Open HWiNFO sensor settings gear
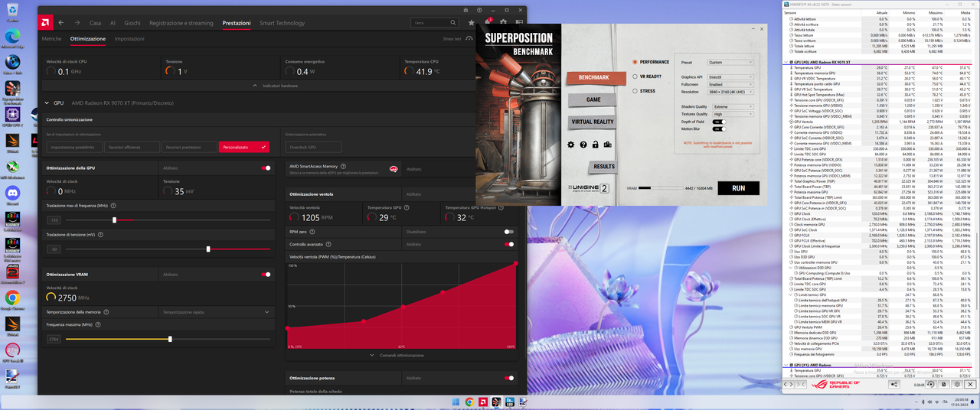This screenshot has height=410, width=980. click(957, 384)
